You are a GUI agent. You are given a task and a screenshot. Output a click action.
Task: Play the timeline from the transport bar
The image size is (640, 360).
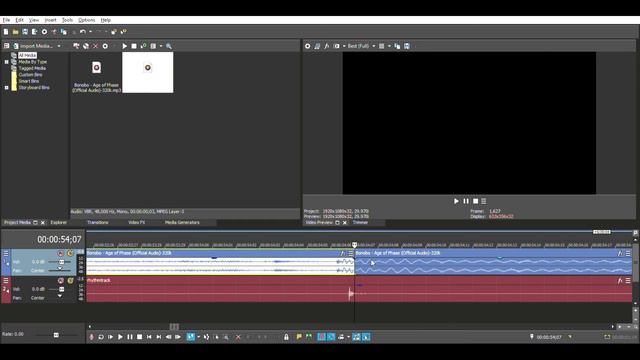[x=120, y=337]
